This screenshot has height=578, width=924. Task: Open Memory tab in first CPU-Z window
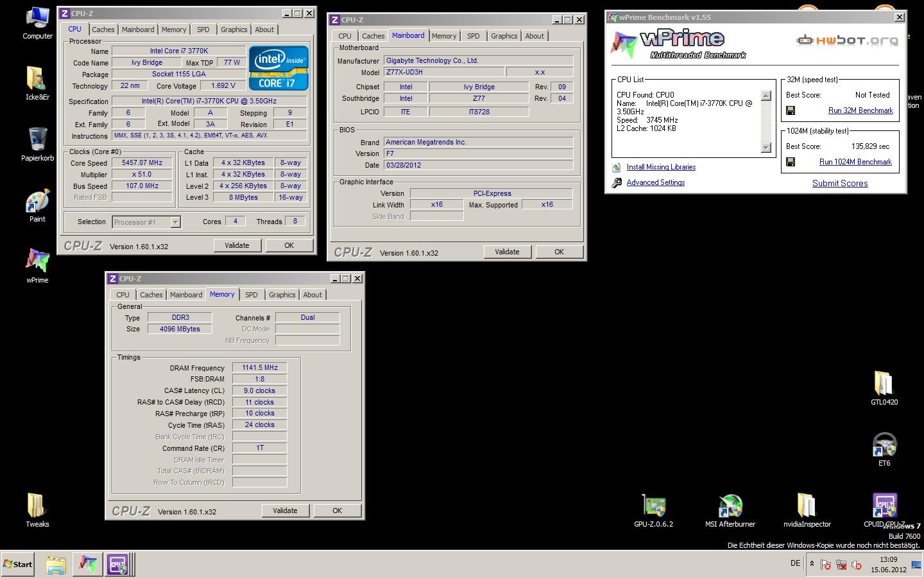(174, 30)
